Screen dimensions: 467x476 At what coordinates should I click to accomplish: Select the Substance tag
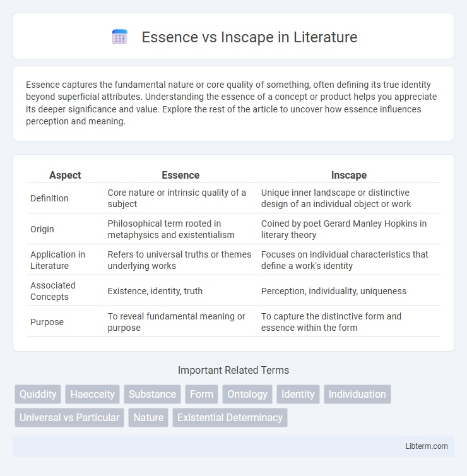click(x=152, y=394)
